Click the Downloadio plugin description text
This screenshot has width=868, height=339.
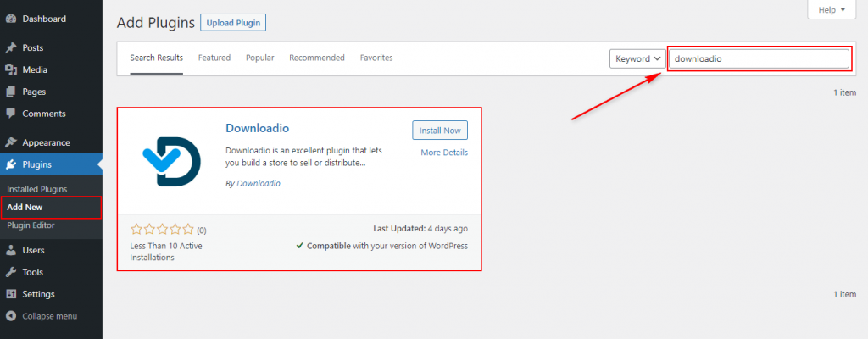pos(304,157)
